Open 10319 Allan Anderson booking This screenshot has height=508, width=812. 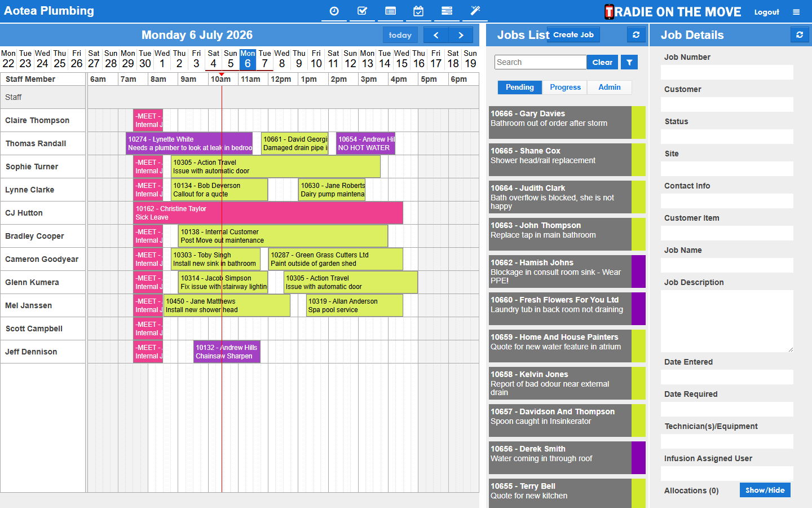354,305
